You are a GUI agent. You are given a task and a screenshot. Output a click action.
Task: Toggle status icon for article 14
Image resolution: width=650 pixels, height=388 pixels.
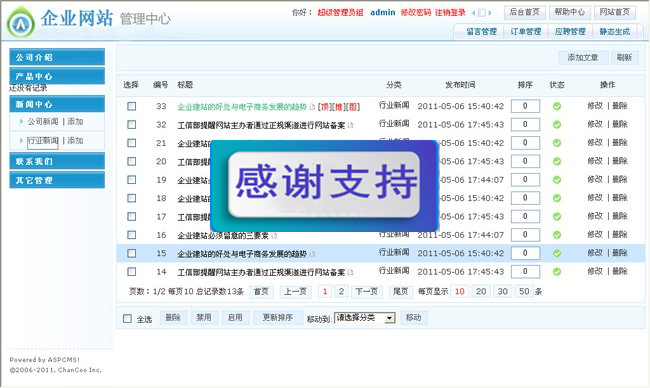point(557,272)
